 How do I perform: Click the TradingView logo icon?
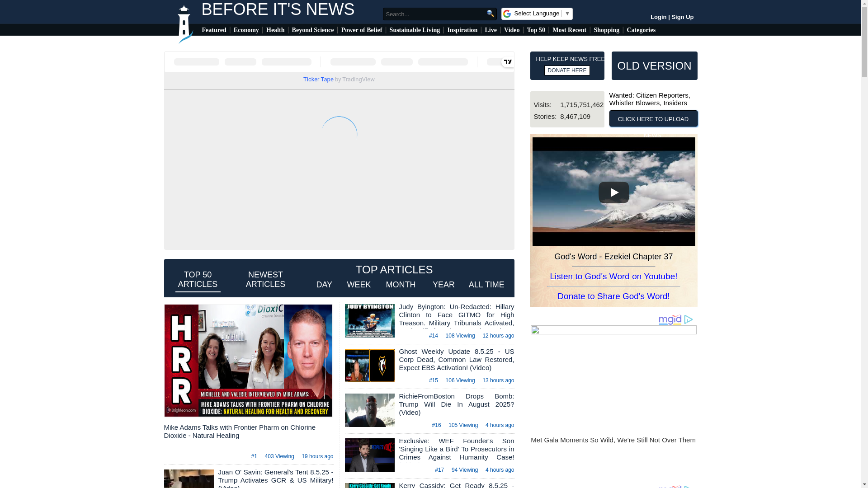click(508, 61)
